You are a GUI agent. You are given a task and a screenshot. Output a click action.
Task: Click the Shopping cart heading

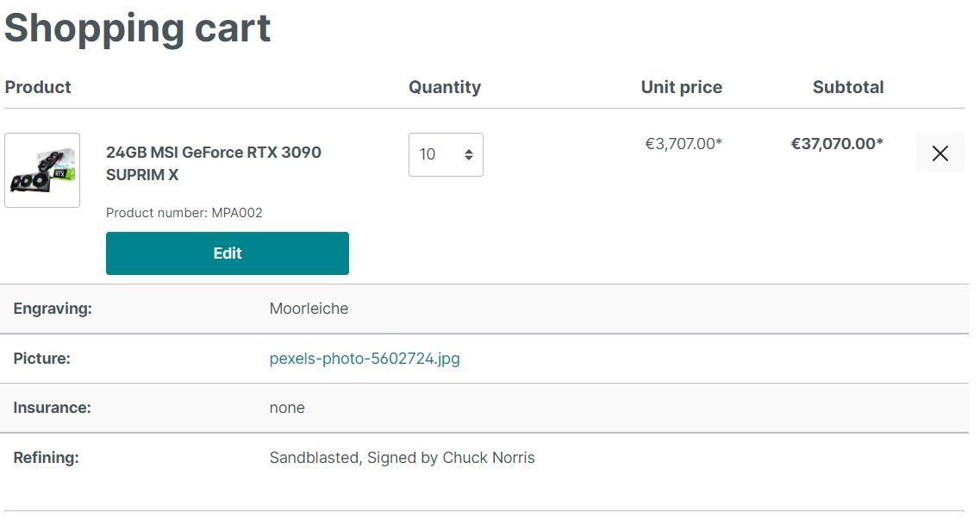138,28
